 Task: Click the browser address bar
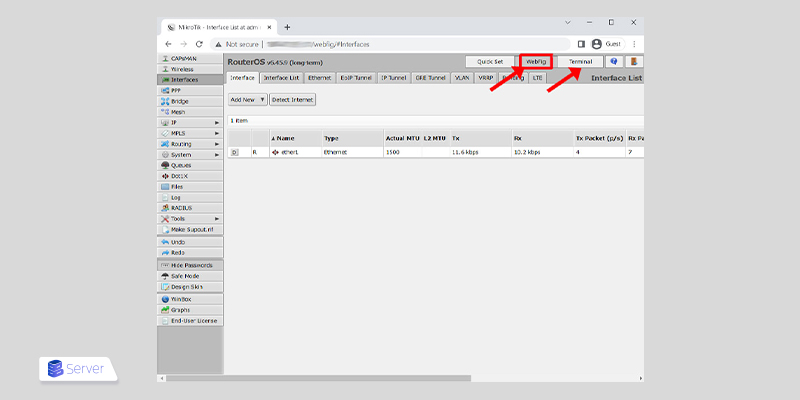pos(390,44)
